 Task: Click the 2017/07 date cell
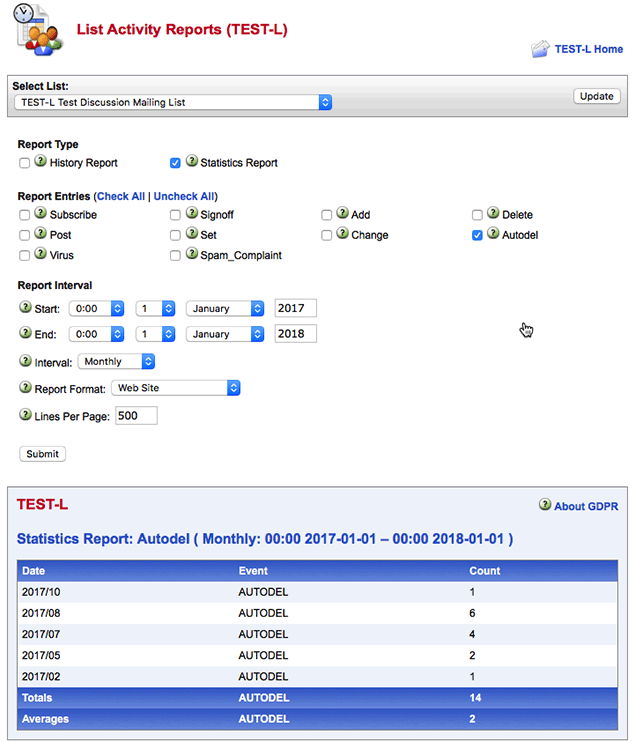tap(41, 634)
